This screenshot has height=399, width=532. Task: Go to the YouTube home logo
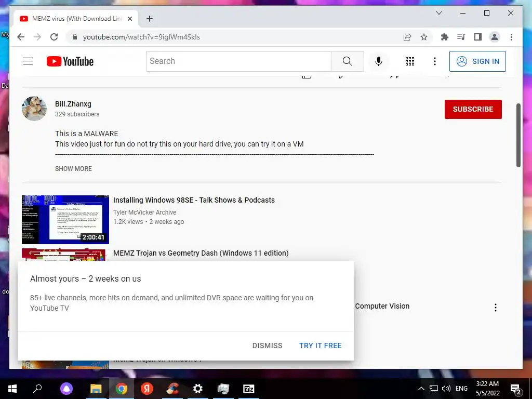click(x=70, y=61)
